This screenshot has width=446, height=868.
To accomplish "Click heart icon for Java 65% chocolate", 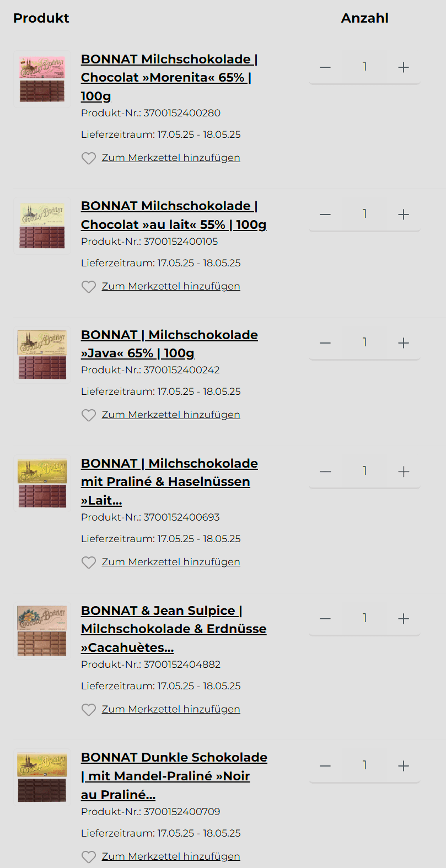I will pyautogui.click(x=89, y=415).
